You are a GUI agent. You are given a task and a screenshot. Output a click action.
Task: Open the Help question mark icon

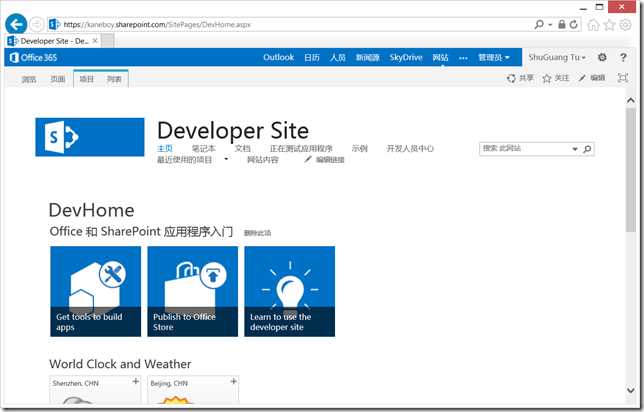(x=623, y=58)
